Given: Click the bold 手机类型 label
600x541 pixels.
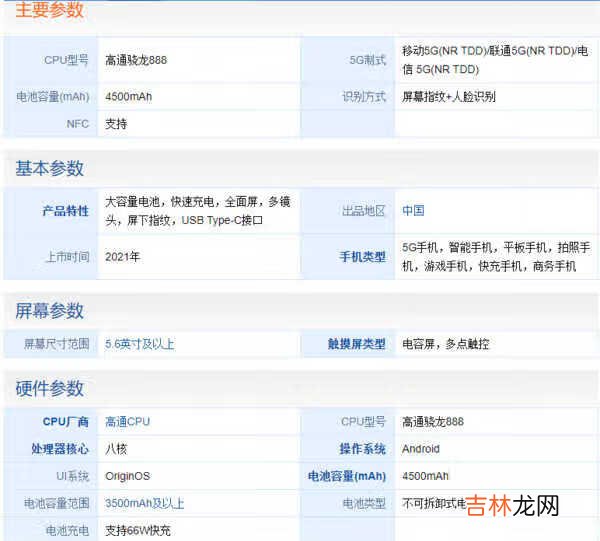Looking at the screenshot, I should 362,257.
